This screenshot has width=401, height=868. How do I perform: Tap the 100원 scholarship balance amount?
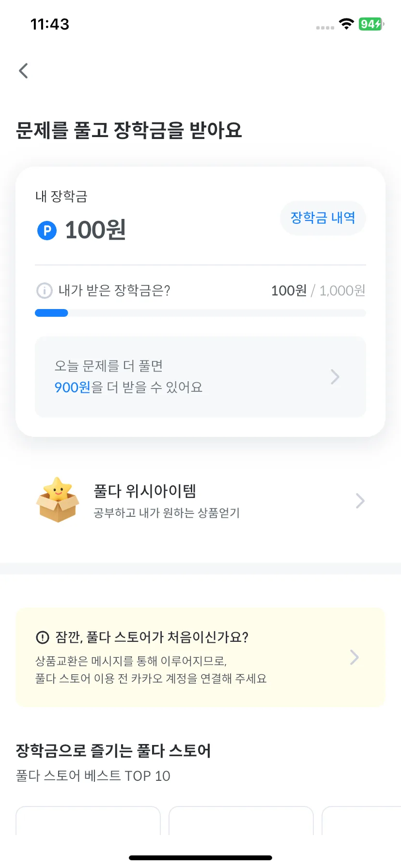pos(95,230)
